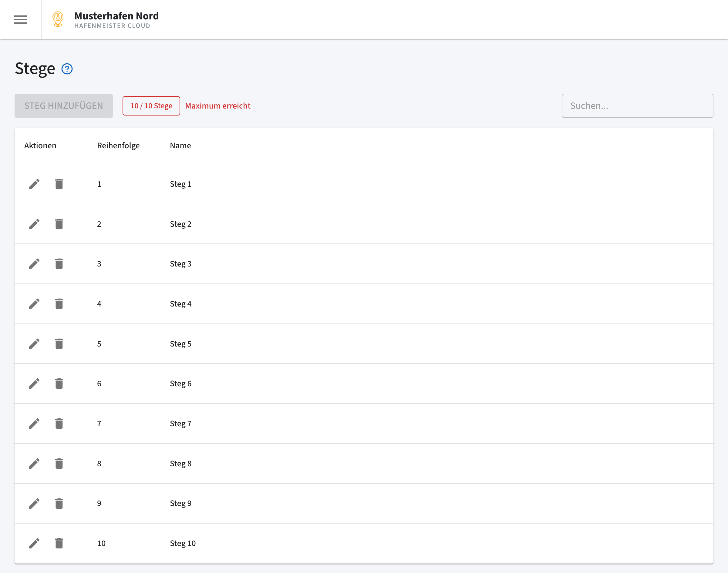The height and width of the screenshot is (573, 728).
Task: Delete Steg 5 using the trash icon
Action: click(59, 343)
